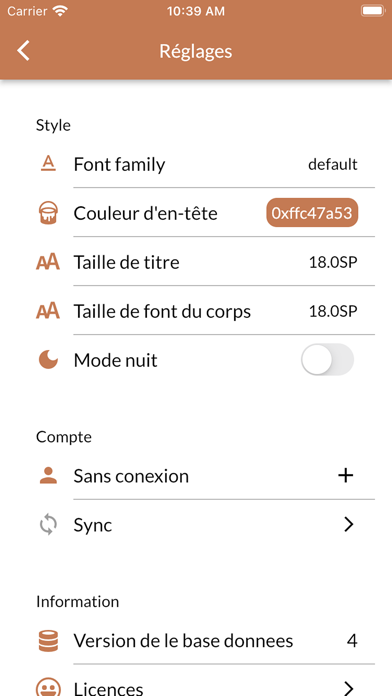Click the database stack icon
Screen dimensions: 392x696
[48, 641]
